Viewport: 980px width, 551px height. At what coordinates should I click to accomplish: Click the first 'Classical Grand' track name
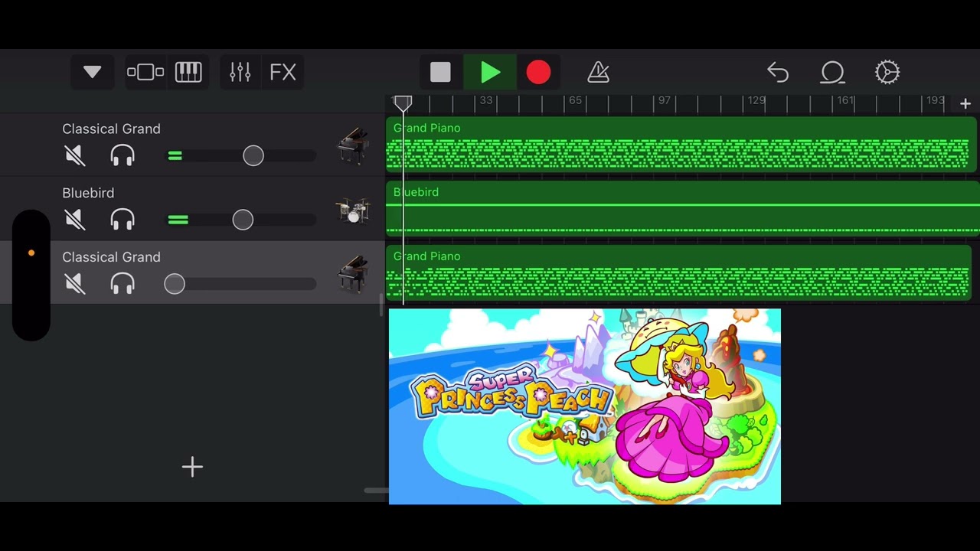click(x=112, y=129)
